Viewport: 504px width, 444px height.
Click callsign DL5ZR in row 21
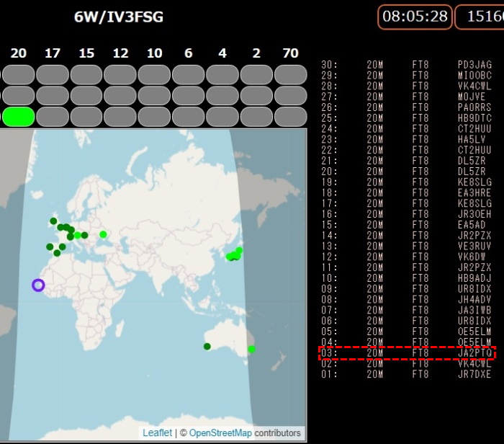472,161
